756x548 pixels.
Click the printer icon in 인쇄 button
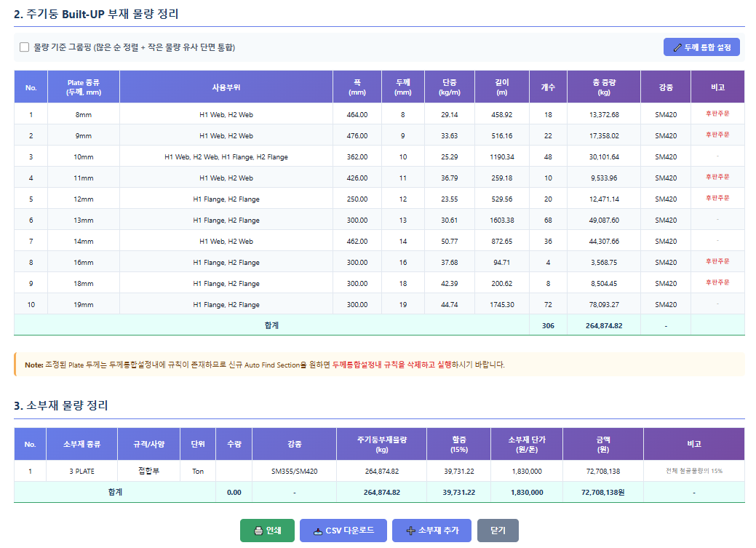256,531
